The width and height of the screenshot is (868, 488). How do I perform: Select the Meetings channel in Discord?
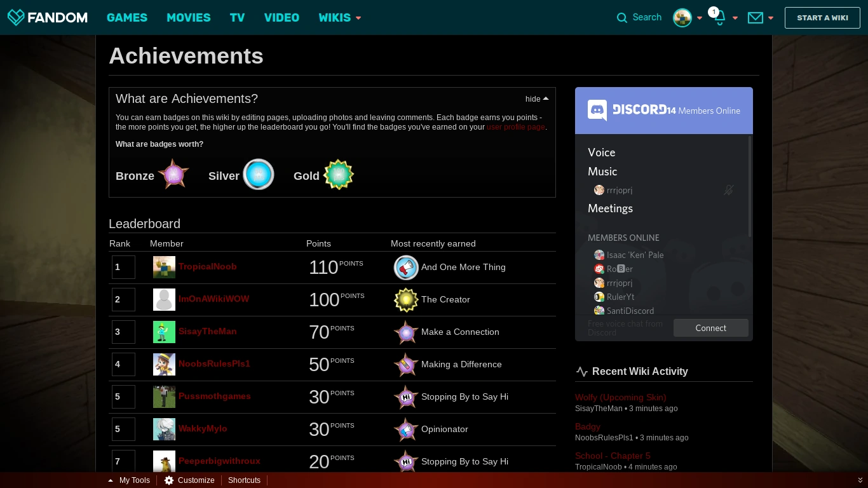(x=611, y=208)
